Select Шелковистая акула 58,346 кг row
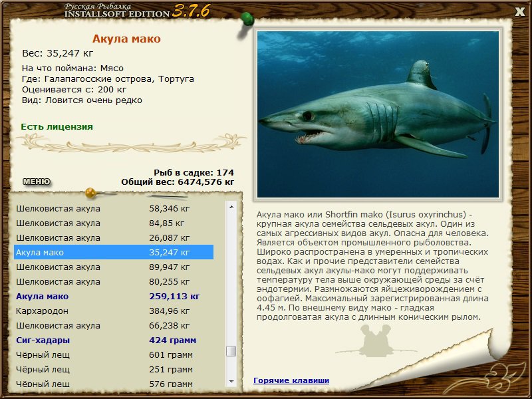Viewport: 532px width, 399px height. pyautogui.click(x=114, y=208)
